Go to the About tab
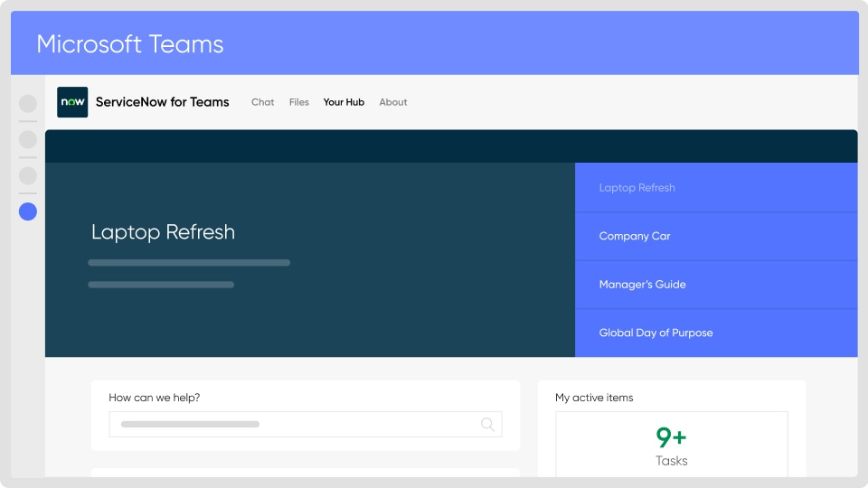Screen dimensions: 868x488 pyautogui.click(x=393, y=102)
